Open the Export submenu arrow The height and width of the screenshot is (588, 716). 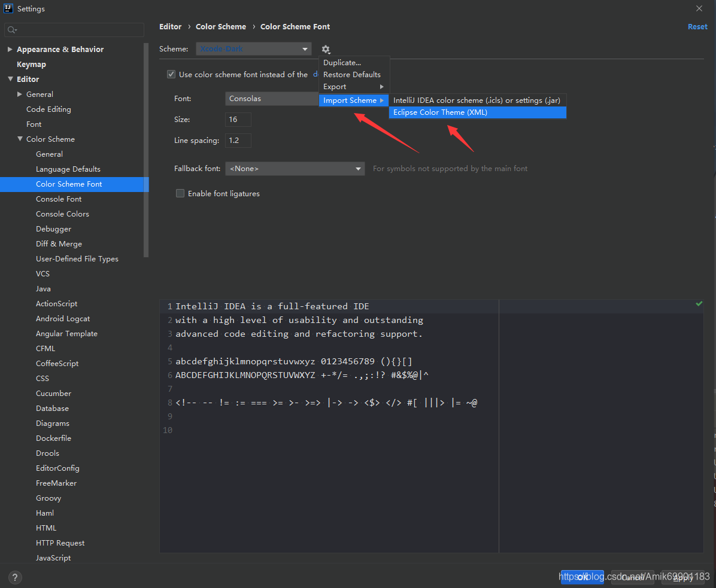[382, 87]
